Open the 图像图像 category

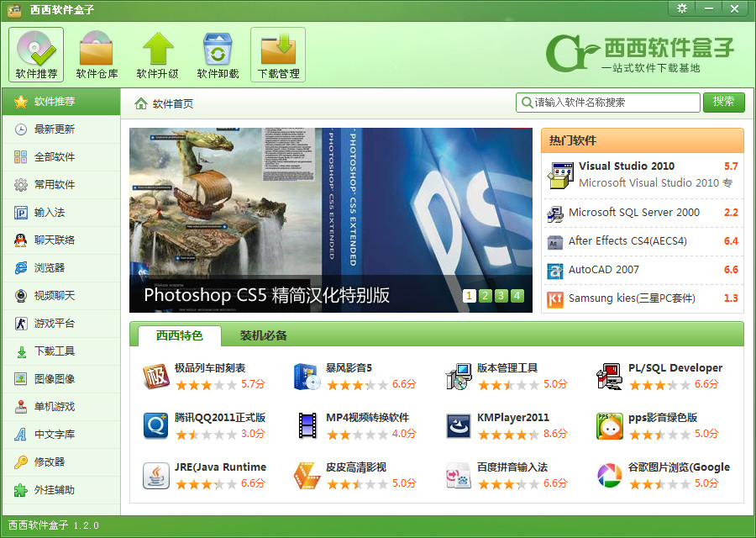61,379
